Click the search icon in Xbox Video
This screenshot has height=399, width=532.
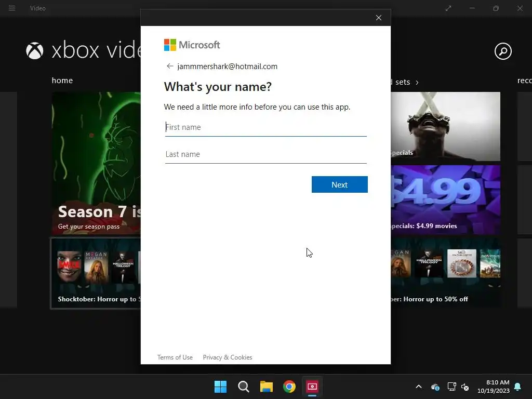pyautogui.click(x=503, y=51)
